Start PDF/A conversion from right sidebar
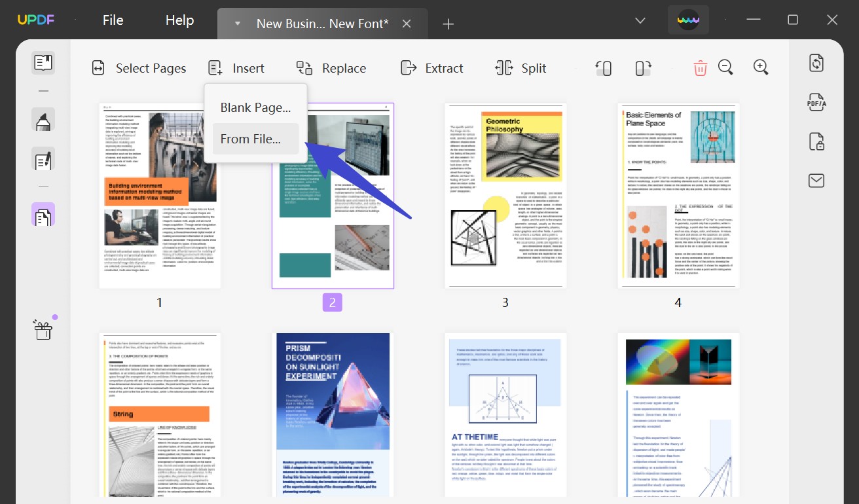The height and width of the screenshot is (504, 859). click(x=816, y=102)
